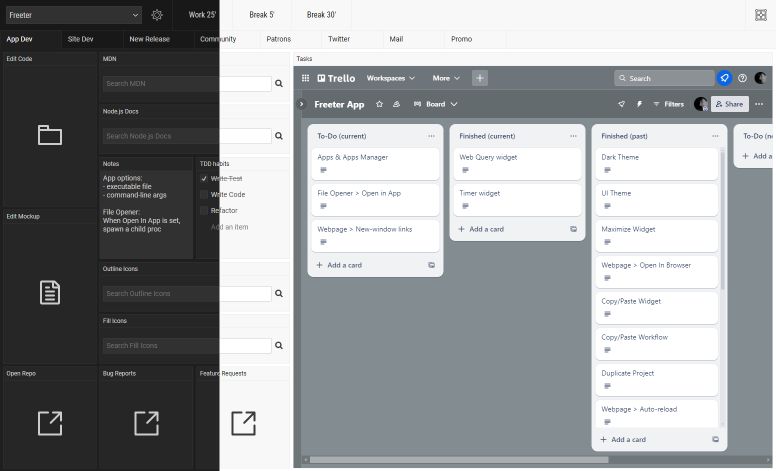Open the board menu three-dots icon
This screenshot has height=471, width=776.
click(x=759, y=104)
